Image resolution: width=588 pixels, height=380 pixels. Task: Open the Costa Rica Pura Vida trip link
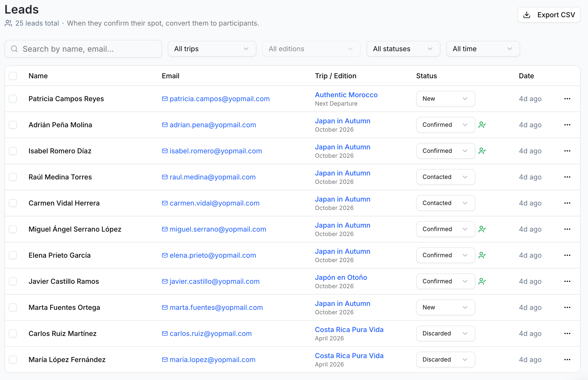[x=349, y=329]
